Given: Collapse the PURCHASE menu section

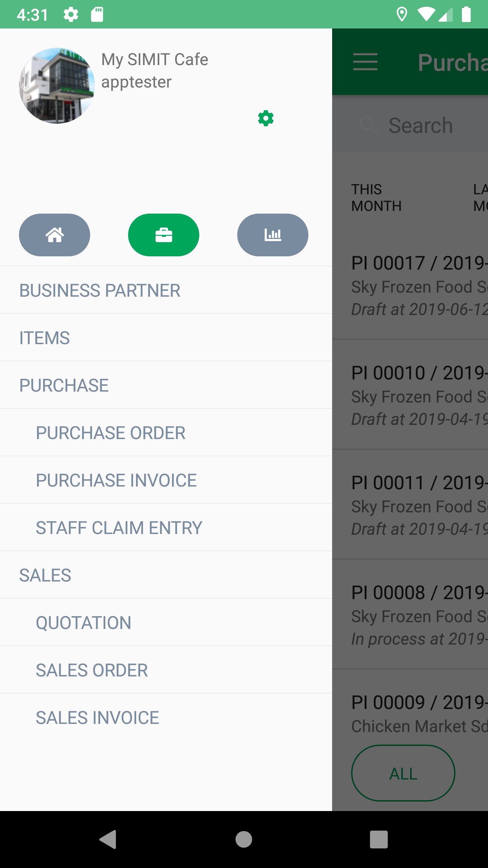Looking at the screenshot, I should click(64, 385).
